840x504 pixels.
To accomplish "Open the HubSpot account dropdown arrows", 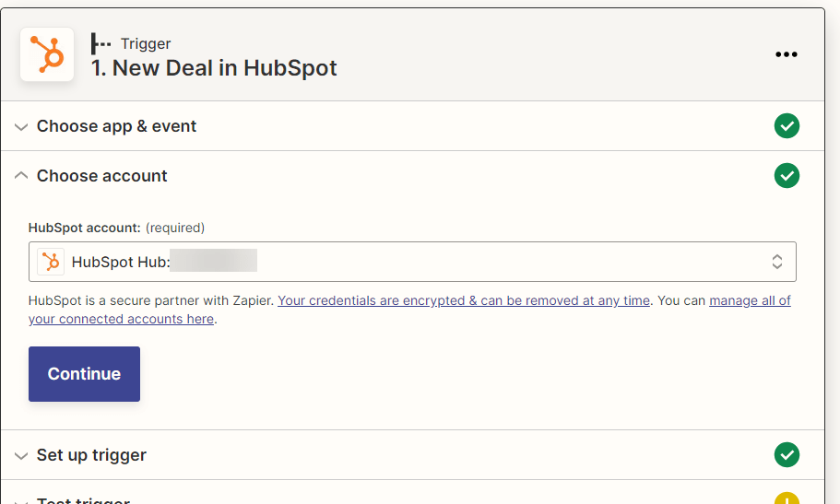I will pos(776,262).
